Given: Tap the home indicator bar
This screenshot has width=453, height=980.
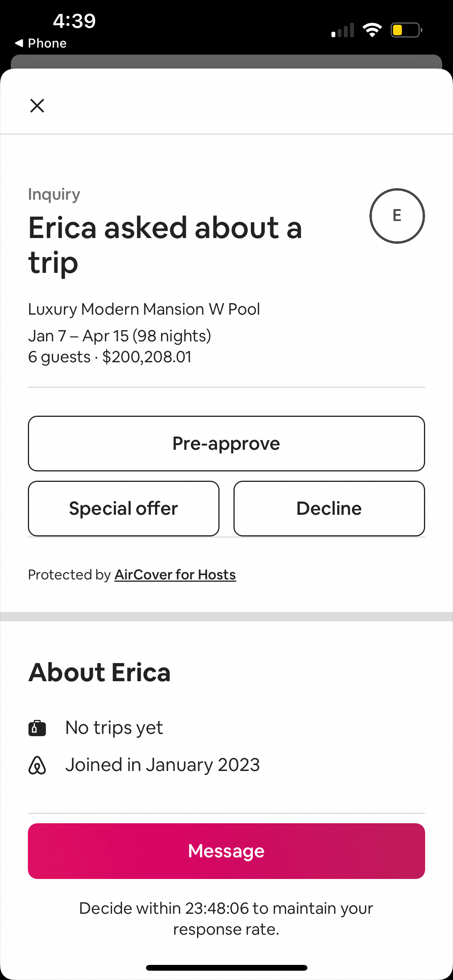Looking at the screenshot, I should pyautogui.click(x=226, y=968).
